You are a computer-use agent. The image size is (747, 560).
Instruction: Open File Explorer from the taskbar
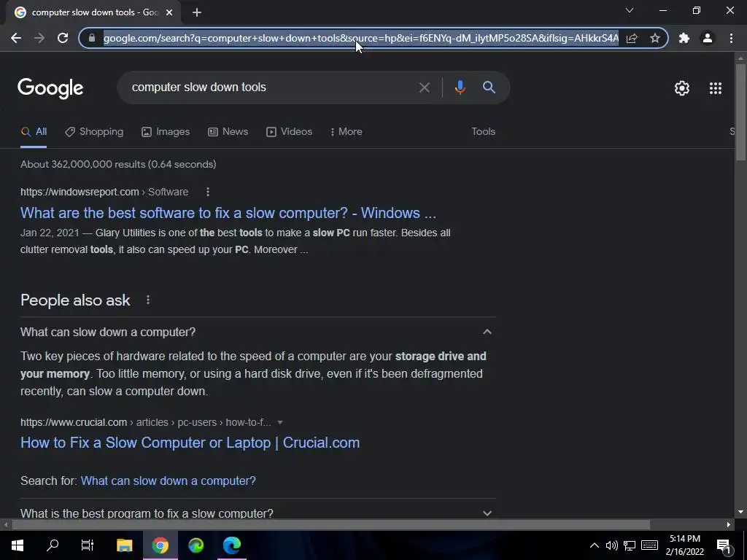tap(124, 545)
